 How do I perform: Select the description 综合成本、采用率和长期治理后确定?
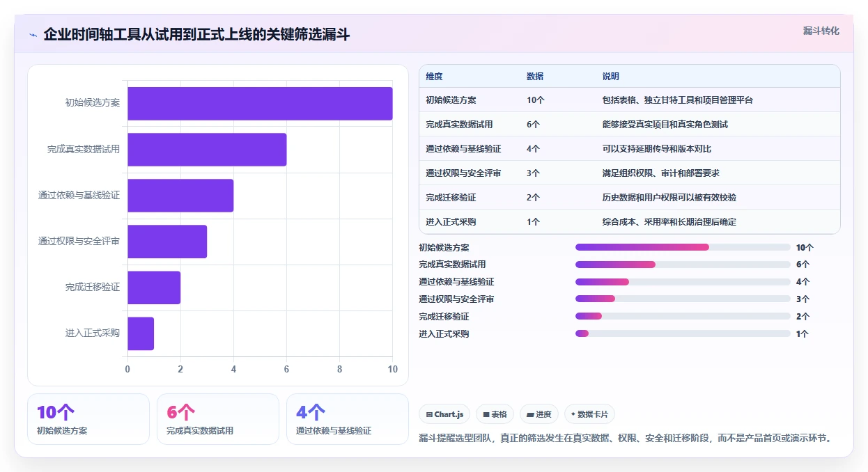click(669, 222)
